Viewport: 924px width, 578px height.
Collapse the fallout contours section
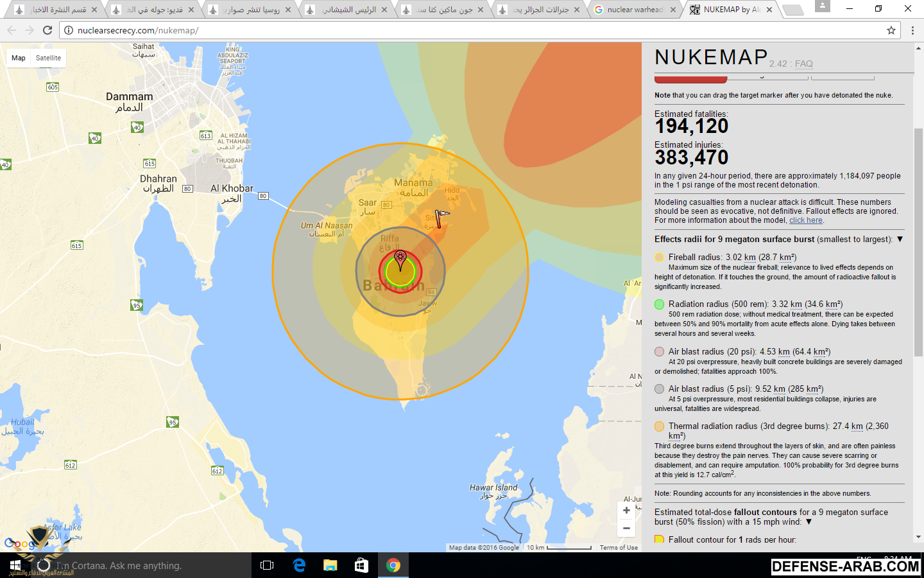tap(809, 522)
